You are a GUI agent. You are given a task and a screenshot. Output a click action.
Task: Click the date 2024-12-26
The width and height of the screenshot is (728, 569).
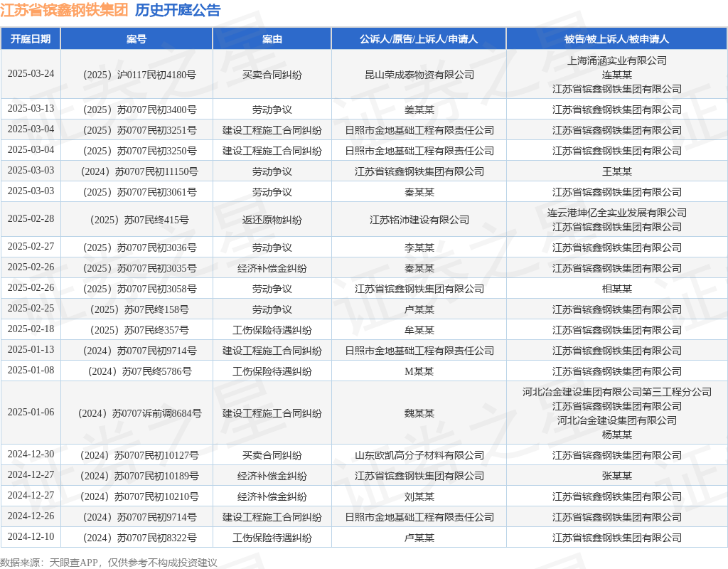coord(31,516)
